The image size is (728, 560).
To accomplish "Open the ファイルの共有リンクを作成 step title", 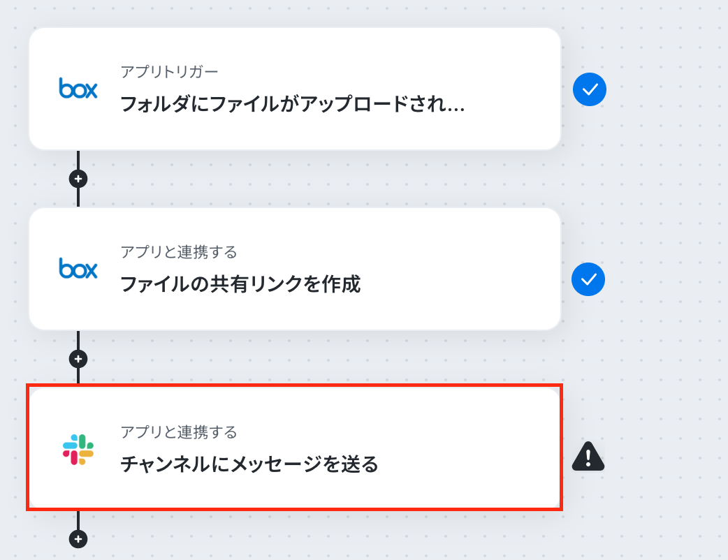I will pos(240,284).
